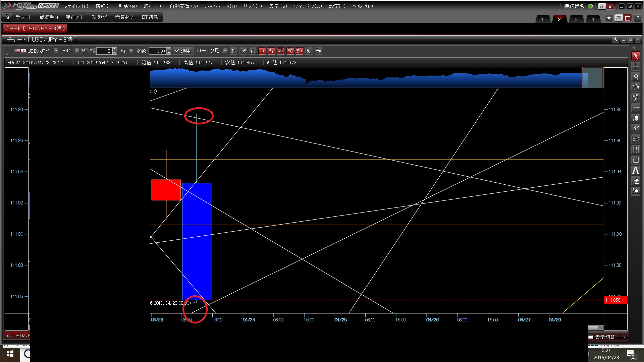Select the arrow pointer tool

pyautogui.click(x=636, y=56)
